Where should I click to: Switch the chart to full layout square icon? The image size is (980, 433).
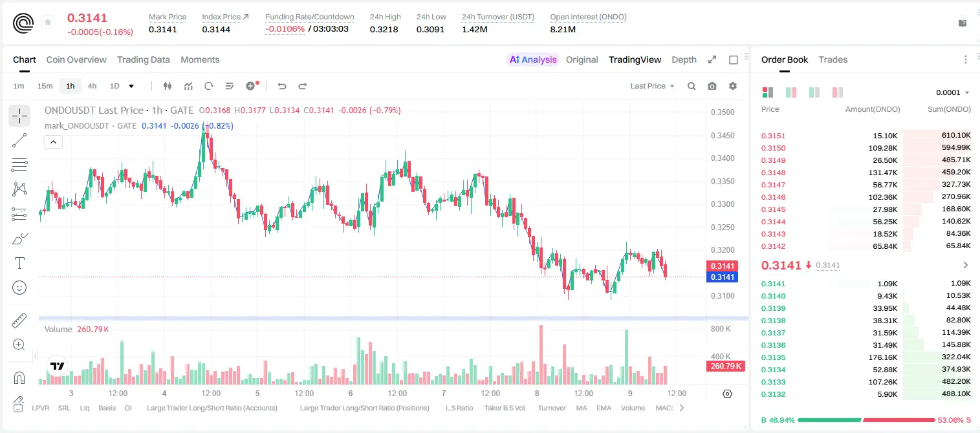[734, 59]
